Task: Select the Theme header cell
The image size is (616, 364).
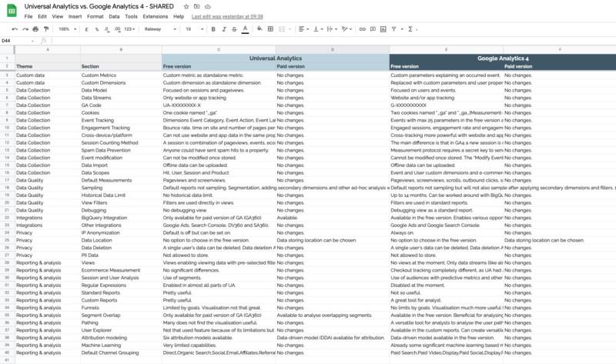Action: pyautogui.click(x=48, y=66)
